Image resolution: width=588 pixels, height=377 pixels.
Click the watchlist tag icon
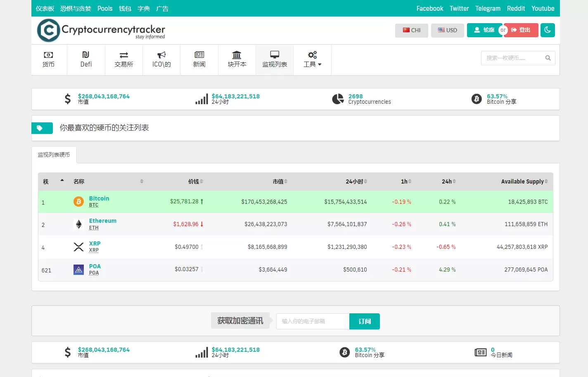point(40,128)
